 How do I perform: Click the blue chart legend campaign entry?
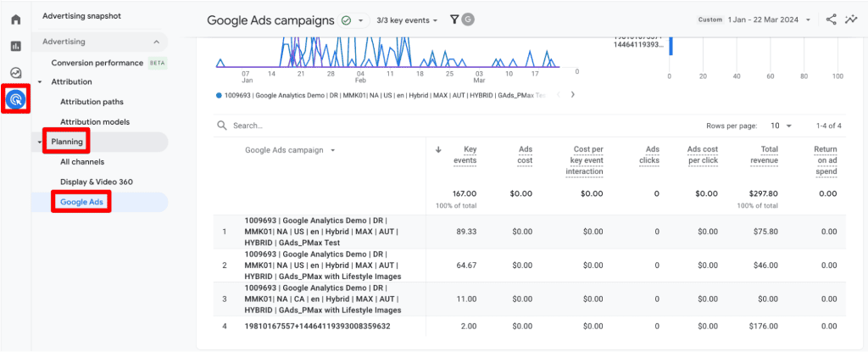381,95
